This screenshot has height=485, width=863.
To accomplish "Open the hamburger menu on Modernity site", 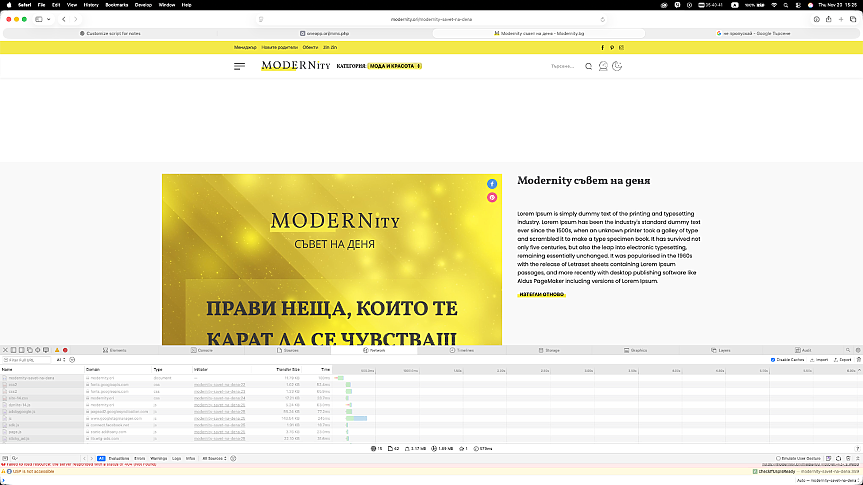I will (x=239, y=66).
